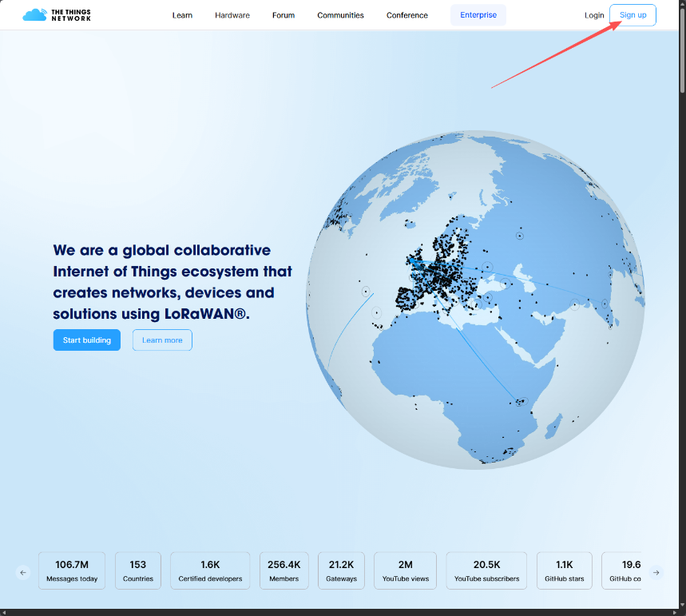
Task: Go to the Forum page
Action: pos(284,15)
